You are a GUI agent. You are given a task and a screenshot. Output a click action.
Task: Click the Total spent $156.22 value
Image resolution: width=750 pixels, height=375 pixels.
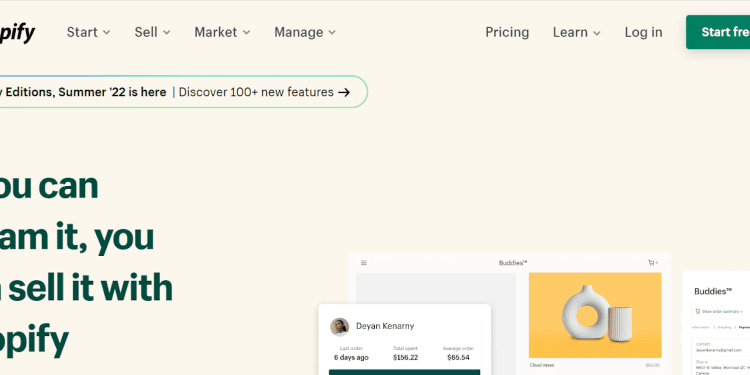[x=405, y=357]
